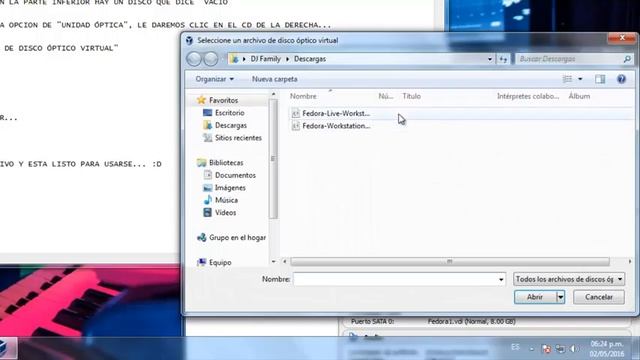This screenshot has width=640, height=360.
Task: Click DJ Family in the breadcrumb
Action: pos(266,59)
